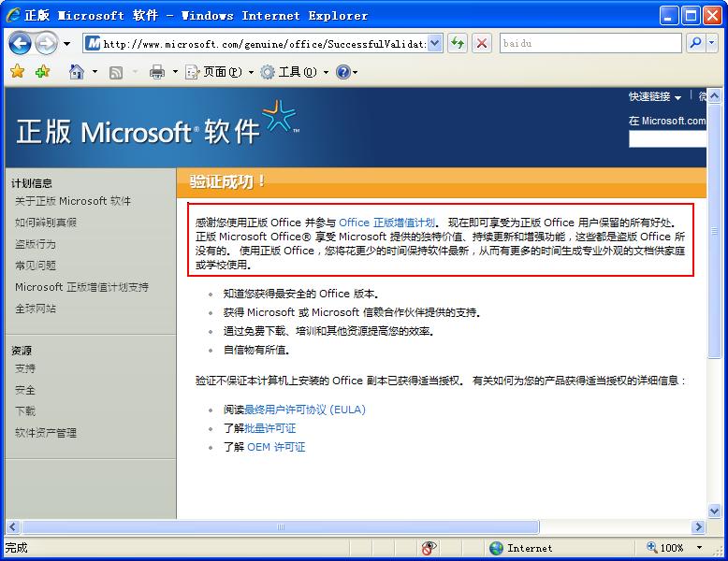Viewport: 728px width, 561px height.
Task: Click the 资源 section heading
Action: (22, 351)
